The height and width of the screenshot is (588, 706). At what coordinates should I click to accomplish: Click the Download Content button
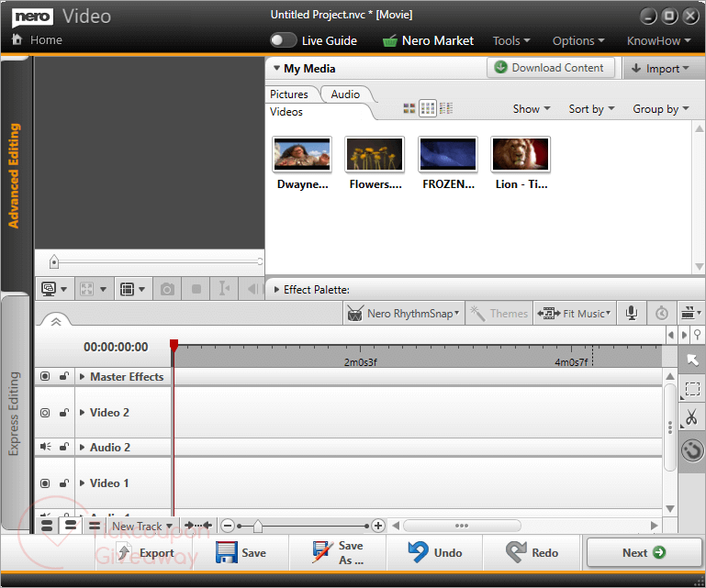click(x=551, y=68)
